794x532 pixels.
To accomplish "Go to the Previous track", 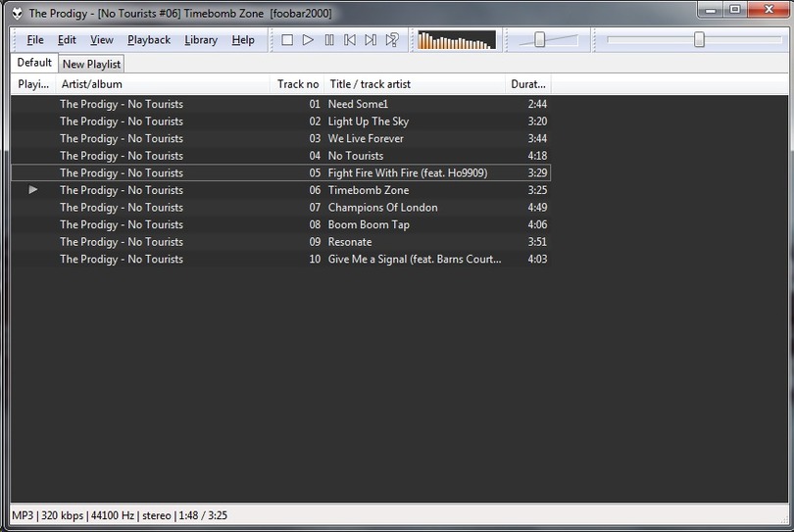I will pyautogui.click(x=350, y=40).
